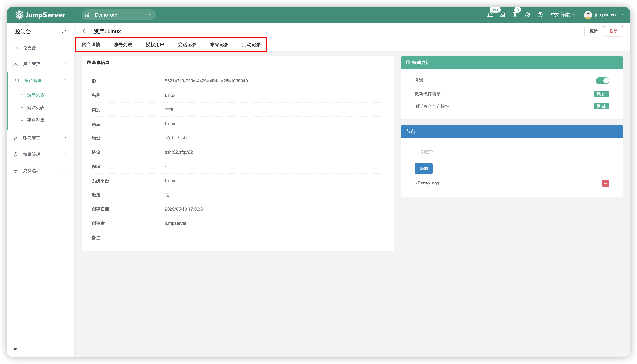Expand the 账号管理 menu

[40, 138]
